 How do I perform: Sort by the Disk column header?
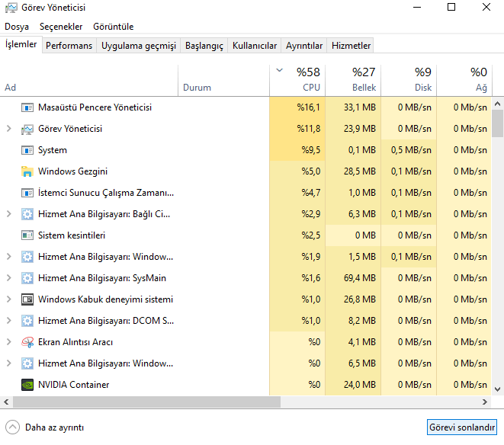point(409,81)
